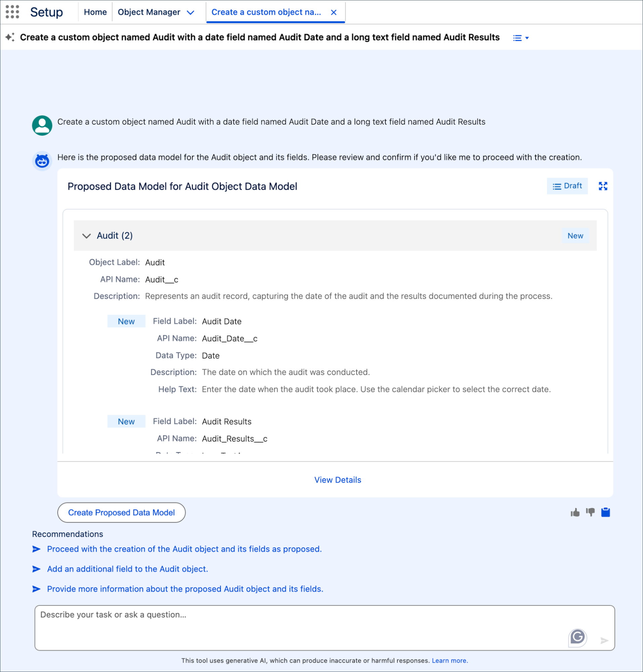The height and width of the screenshot is (672, 643).
Task: Select the proceed with creation recommendation
Action: point(184,549)
